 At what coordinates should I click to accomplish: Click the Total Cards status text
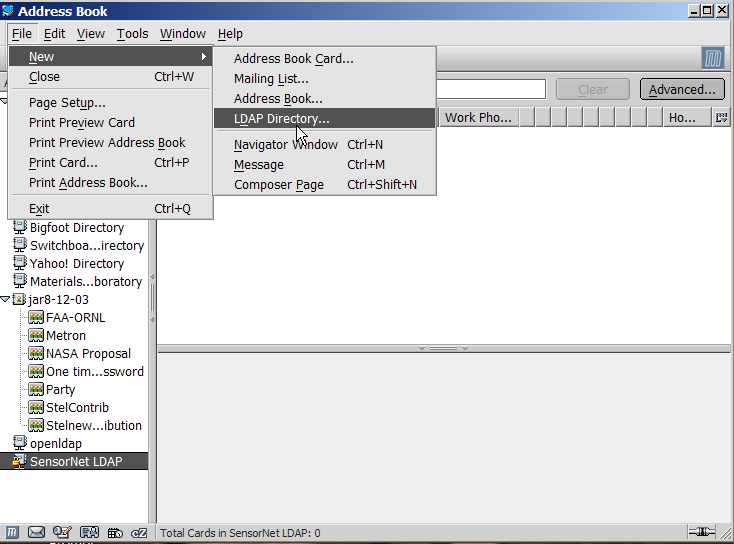point(240,533)
